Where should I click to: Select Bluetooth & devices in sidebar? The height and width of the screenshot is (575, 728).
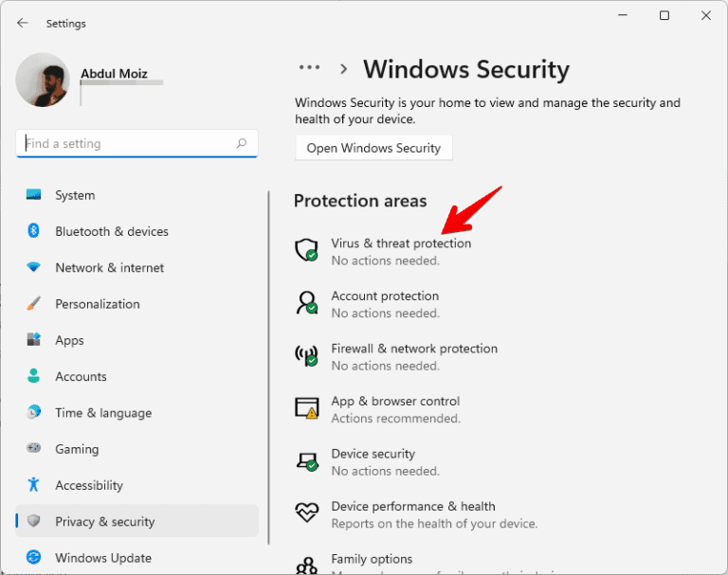click(111, 231)
